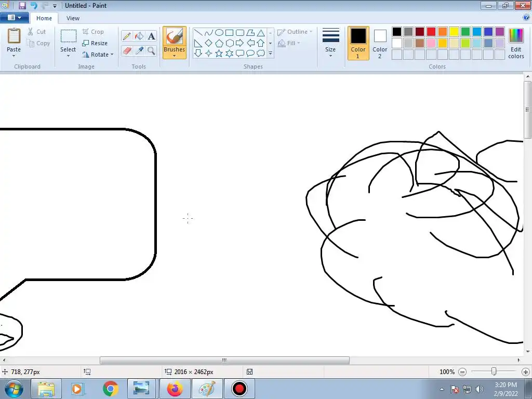Click the Undo arrow in title bar
This screenshot has width=532, height=399.
[x=34, y=5]
